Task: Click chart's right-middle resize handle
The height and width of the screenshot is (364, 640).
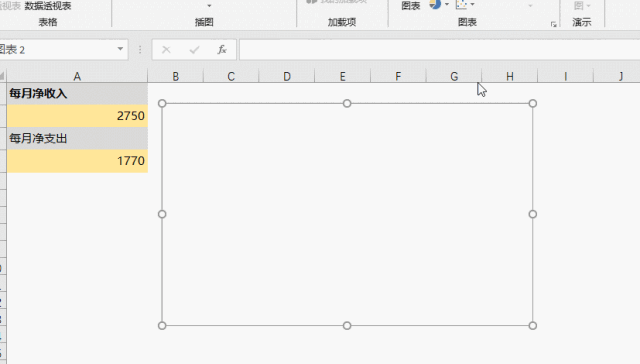Action: pos(533,214)
